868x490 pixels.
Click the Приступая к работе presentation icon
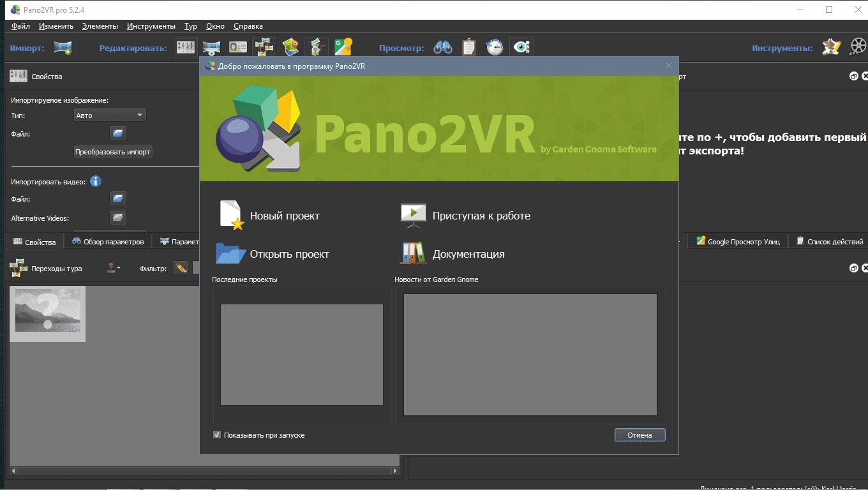[x=414, y=216]
